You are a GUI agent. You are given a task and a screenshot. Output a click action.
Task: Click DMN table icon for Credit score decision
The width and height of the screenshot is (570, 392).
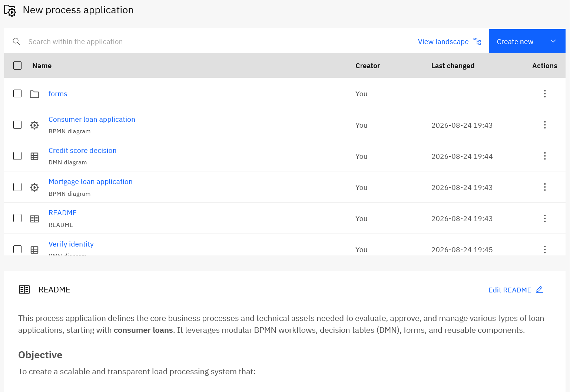(x=34, y=156)
